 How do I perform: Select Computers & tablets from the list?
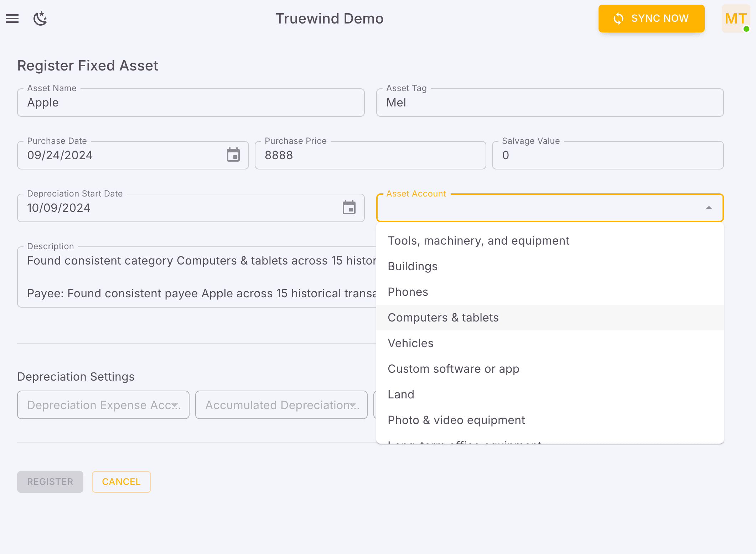(x=443, y=317)
